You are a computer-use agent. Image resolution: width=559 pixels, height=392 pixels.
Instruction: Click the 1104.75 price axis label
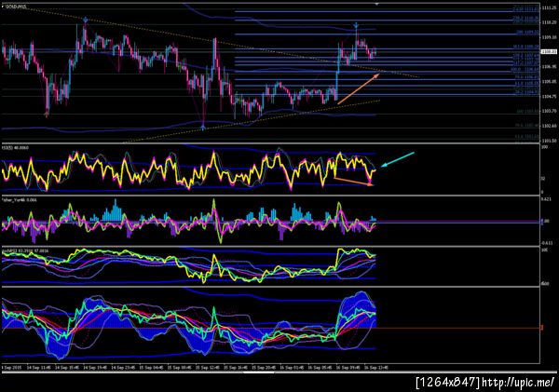point(549,96)
